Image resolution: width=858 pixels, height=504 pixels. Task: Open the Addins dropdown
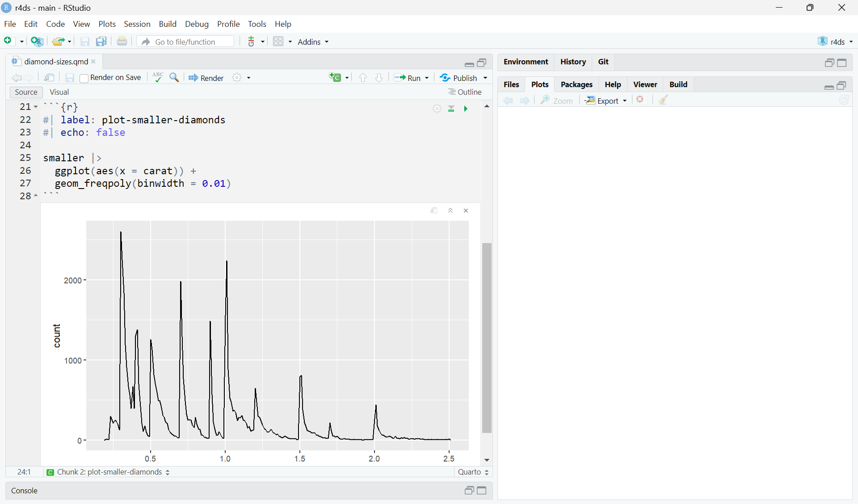click(313, 42)
